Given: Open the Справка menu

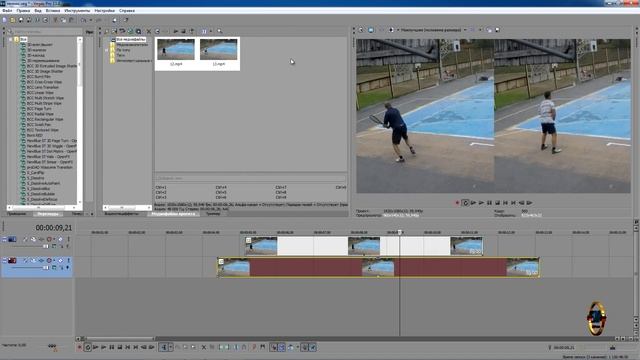Looking at the screenshot, I should click(x=127, y=11).
